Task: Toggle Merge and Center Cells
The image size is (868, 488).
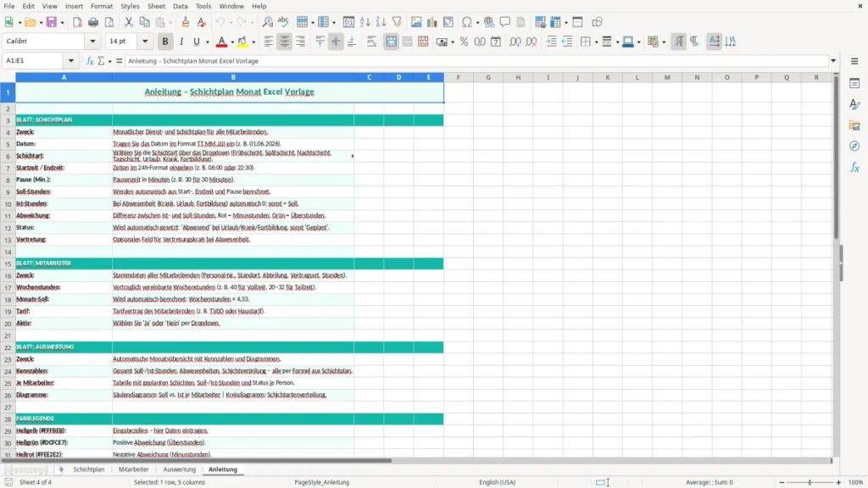Action: [x=392, y=42]
